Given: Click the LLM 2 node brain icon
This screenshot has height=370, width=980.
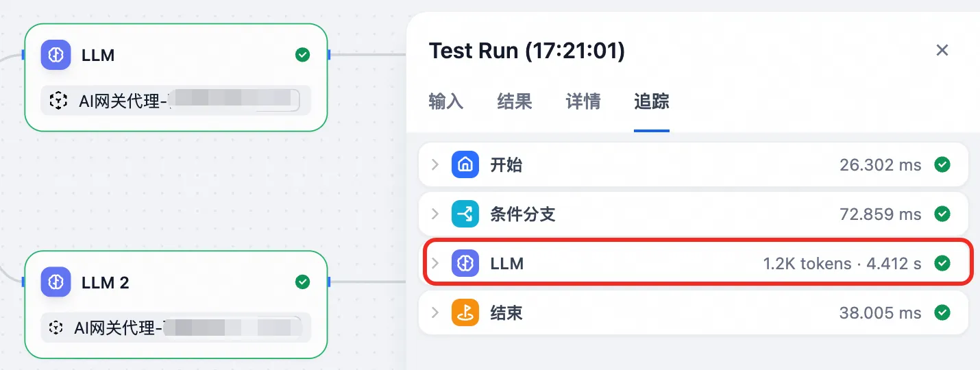Looking at the screenshot, I should 56,282.
